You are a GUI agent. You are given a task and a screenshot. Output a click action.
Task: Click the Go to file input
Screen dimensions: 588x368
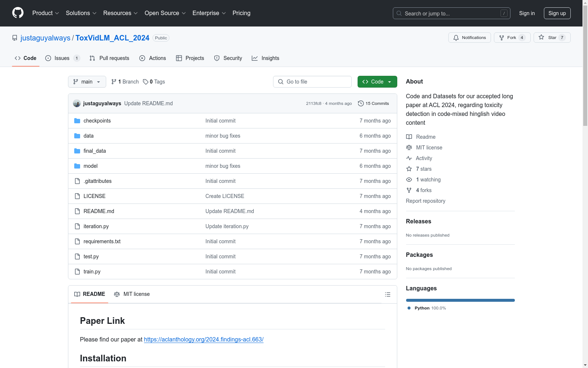pyautogui.click(x=312, y=82)
